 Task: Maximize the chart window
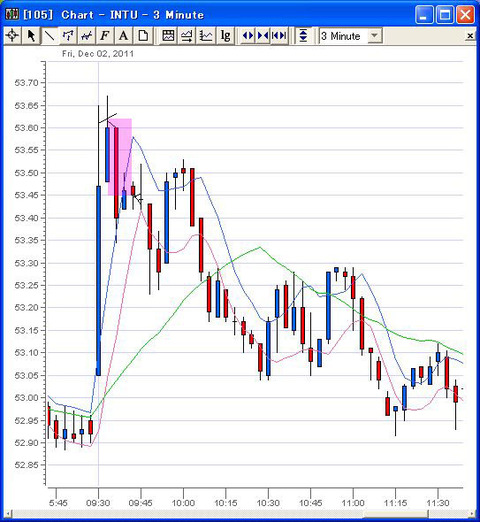445,15
